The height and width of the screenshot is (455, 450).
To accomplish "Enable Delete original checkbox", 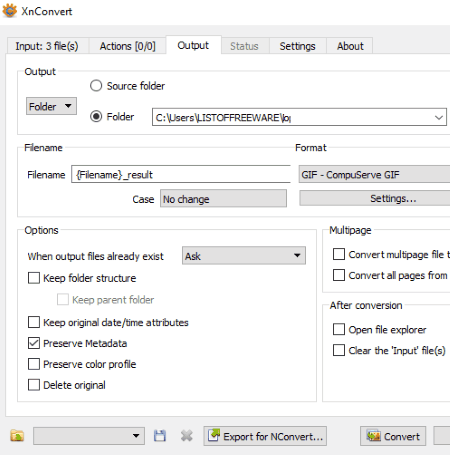I will [34, 385].
